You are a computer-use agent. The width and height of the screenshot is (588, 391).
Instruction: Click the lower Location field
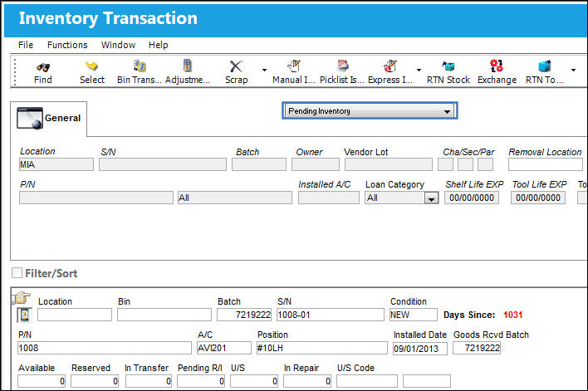click(x=75, y=315)
